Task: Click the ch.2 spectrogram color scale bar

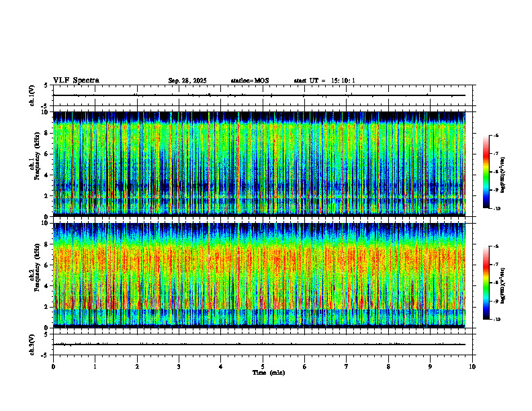Action: click(486, 283)
